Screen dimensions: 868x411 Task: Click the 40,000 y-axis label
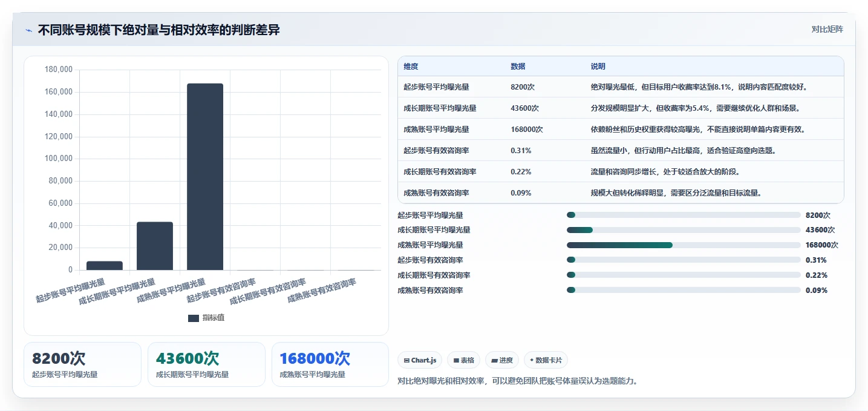click(60, 225)
